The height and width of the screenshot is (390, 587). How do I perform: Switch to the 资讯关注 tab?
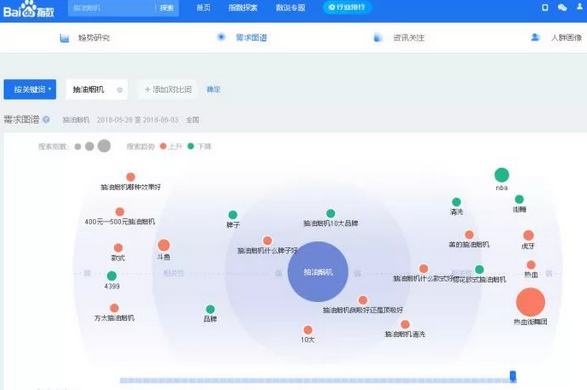[408, 38]
